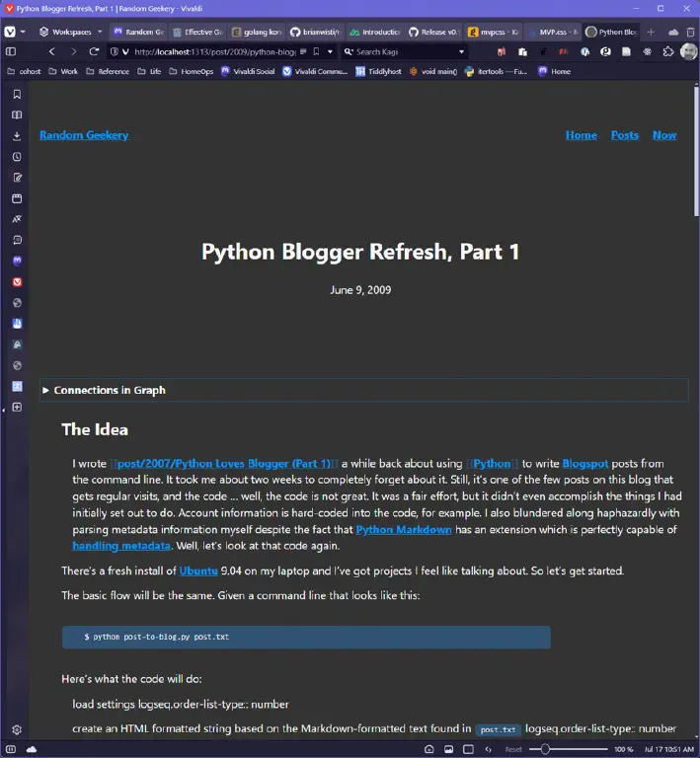Image resolution: width=700 pixels, height=758 pixels.
Task: Open Page Actions icon in status bar
Action: pyautogui.click(x=489, y=749)
